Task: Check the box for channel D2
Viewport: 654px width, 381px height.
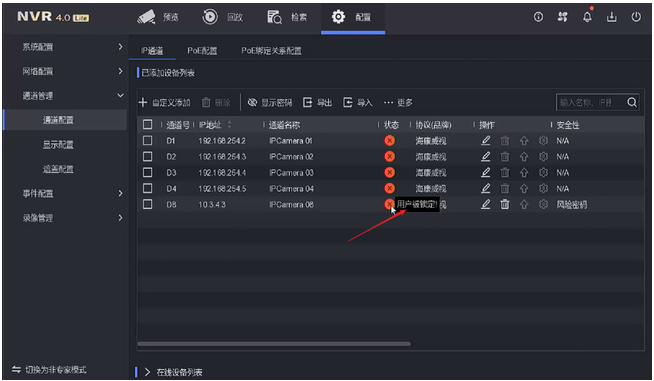Action: (x=147, y=156)
